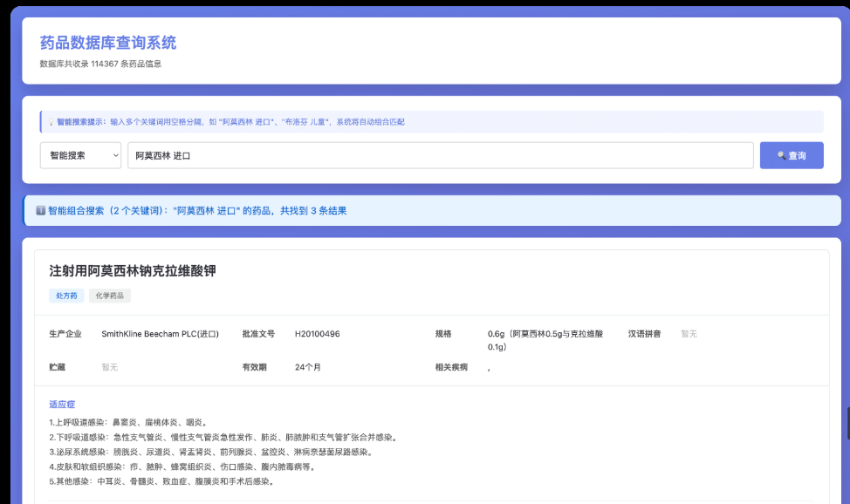The width and height of the screenshot is (850, 504).
Task: Open the 智能搜索 search mode dropdown
Action: point(80,155)
